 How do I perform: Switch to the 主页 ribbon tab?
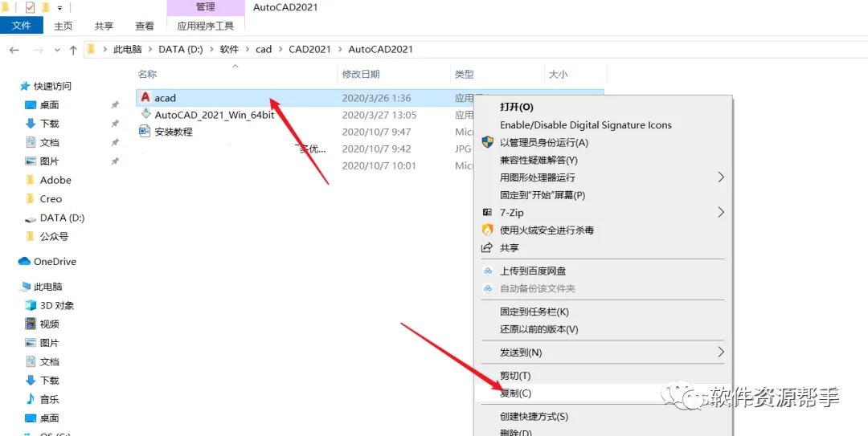(63, 26)
